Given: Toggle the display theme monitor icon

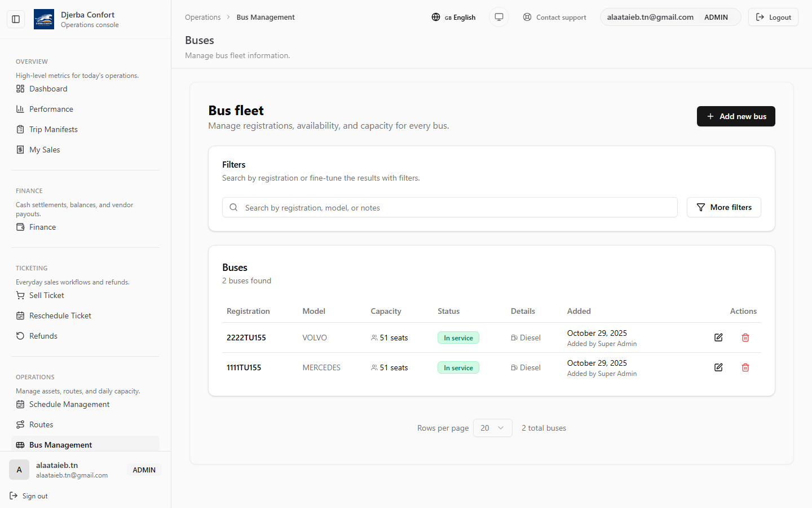Looking at the screenshot, I should click(499, 17).
